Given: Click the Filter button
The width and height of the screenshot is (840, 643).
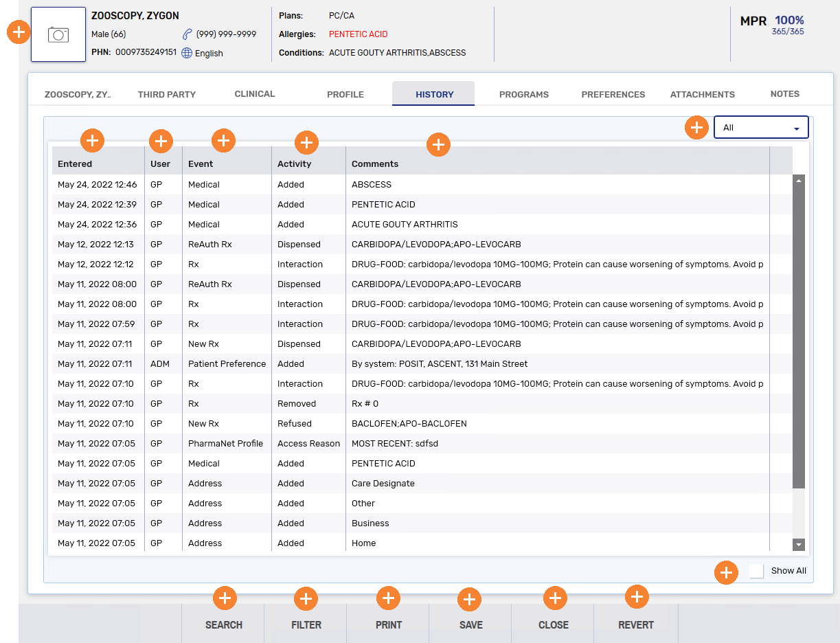Looking at the screenshot, I should (x=306, y=624).
